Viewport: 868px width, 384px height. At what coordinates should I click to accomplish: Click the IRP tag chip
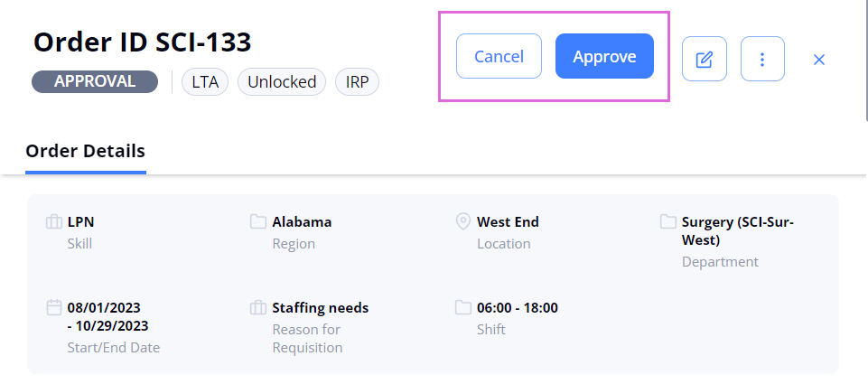coord(357,82)
